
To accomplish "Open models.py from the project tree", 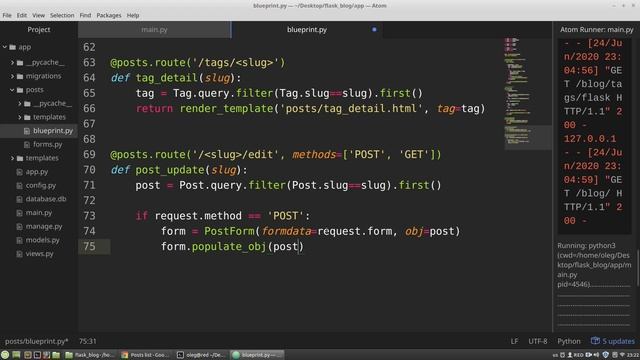I will [x=42, y=240].
